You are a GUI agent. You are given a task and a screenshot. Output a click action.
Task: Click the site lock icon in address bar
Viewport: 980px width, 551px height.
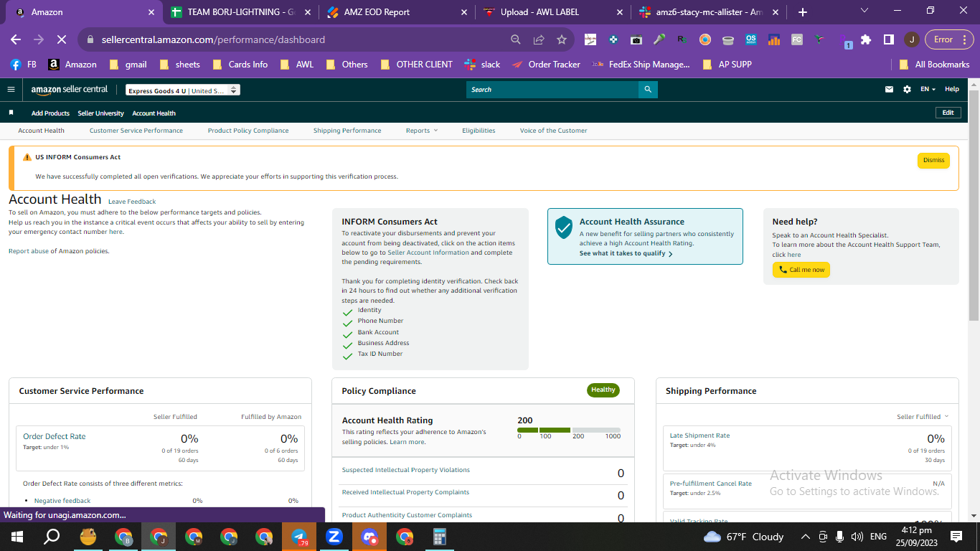click(x=90, y=39)
